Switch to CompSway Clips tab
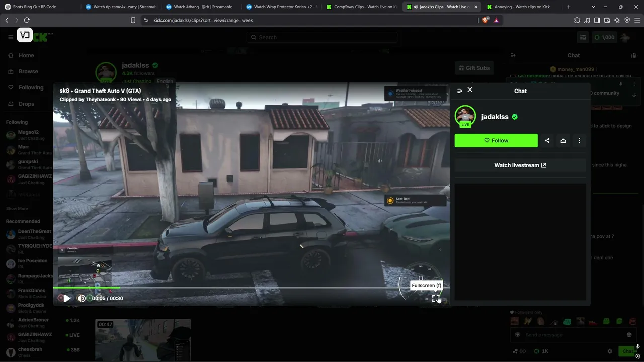Viewport: 644px width, 362px height. pos(362,7)
